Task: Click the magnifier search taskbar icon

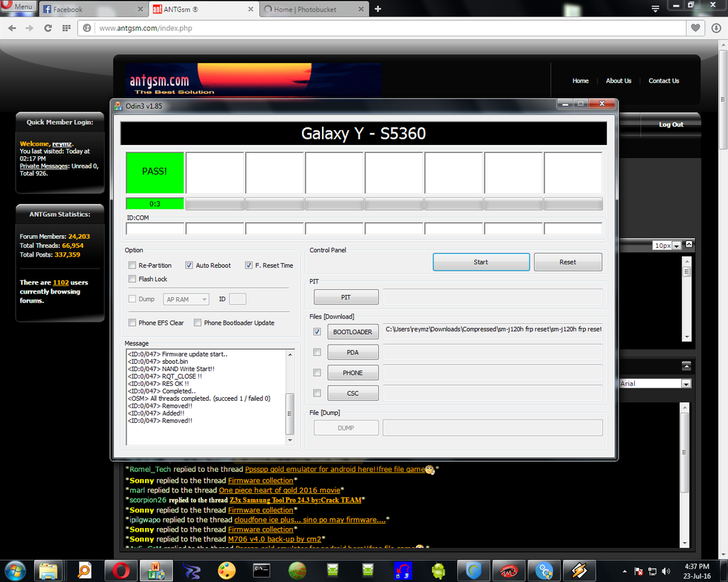Action: (85, 571)
